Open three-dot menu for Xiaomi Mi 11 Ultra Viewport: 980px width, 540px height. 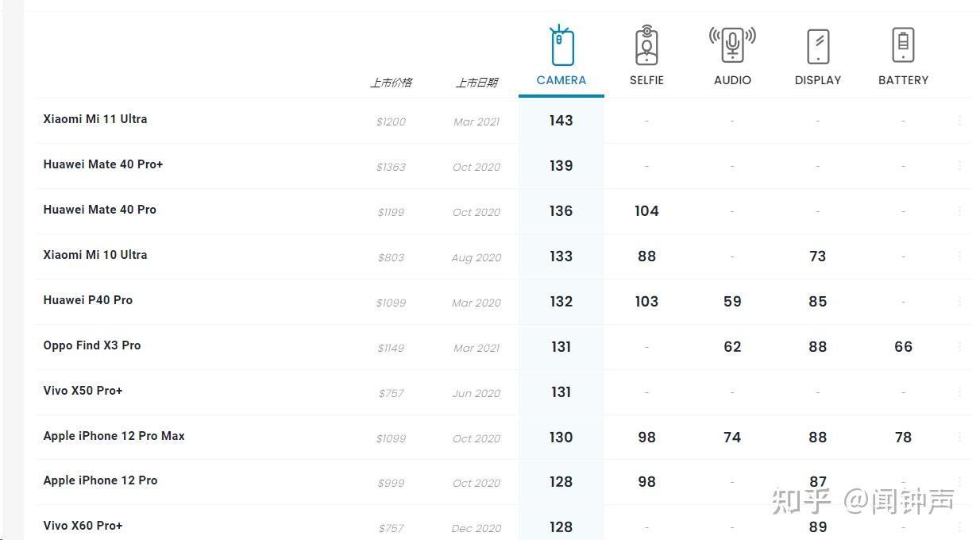click(x=959, y=121)
